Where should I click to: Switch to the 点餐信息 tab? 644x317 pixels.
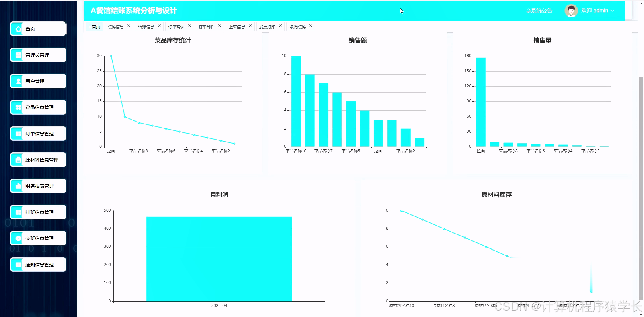116,27
